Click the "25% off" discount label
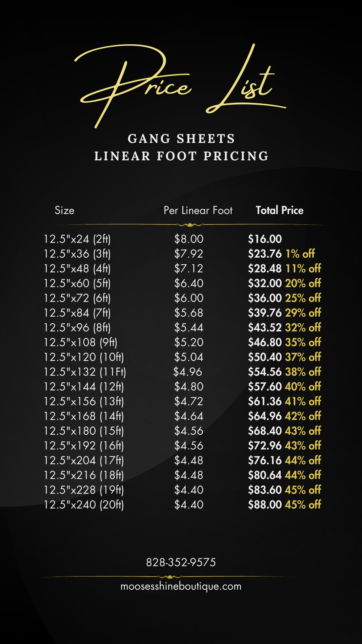 pos(303,298)
